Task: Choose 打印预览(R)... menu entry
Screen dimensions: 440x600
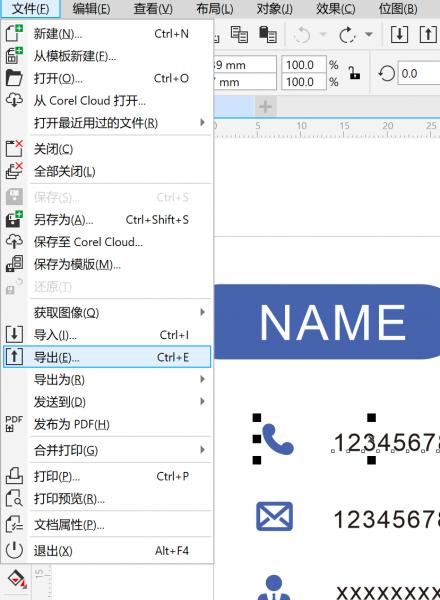Action: [107, 499]
